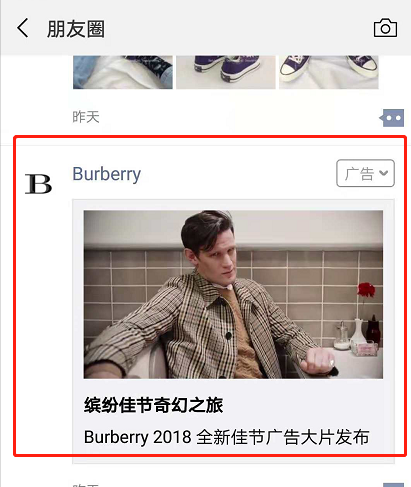This screenshot has height=487, width=411.
Task: Tap the partially visible timestamp below the Burberry ad
Action: click(86, 485)
